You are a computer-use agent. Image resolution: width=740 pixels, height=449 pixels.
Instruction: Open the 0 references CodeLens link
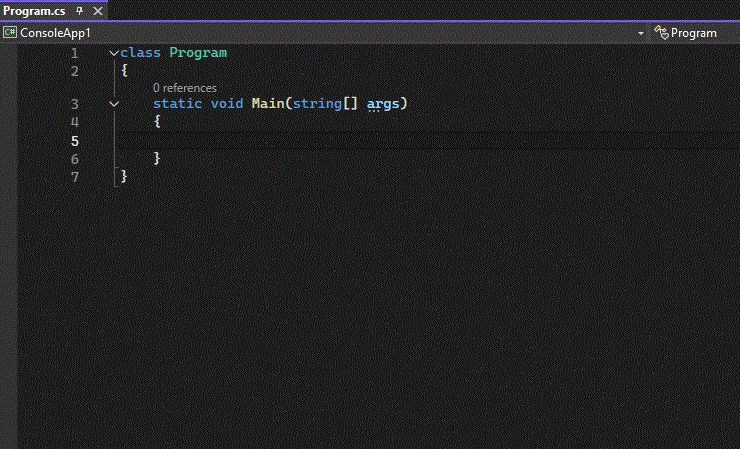coord(185,88)
